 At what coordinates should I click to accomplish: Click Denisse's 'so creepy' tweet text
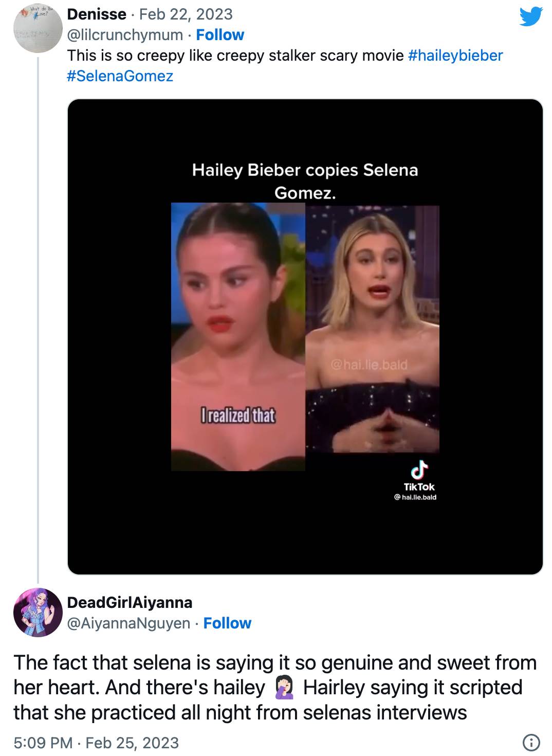coord(236,56)
